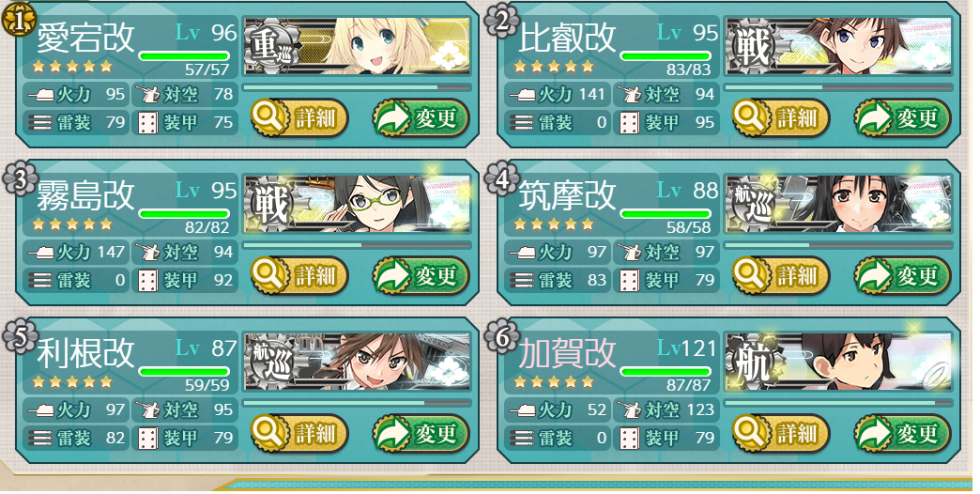
Task: Click 変更 on 筑摩改 card
Action: (902, 275)
